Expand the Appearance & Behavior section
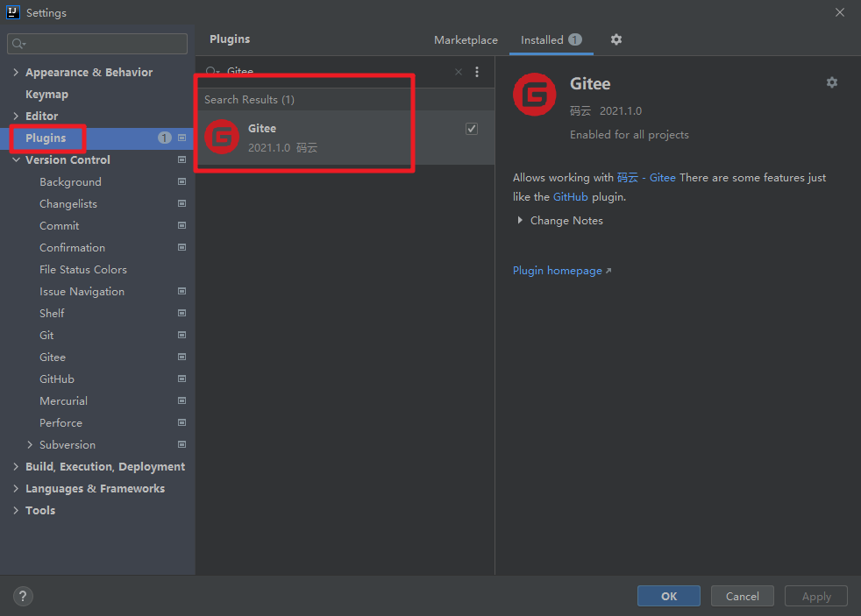Viewport: 861px width, 616px height. pos(16,72)
